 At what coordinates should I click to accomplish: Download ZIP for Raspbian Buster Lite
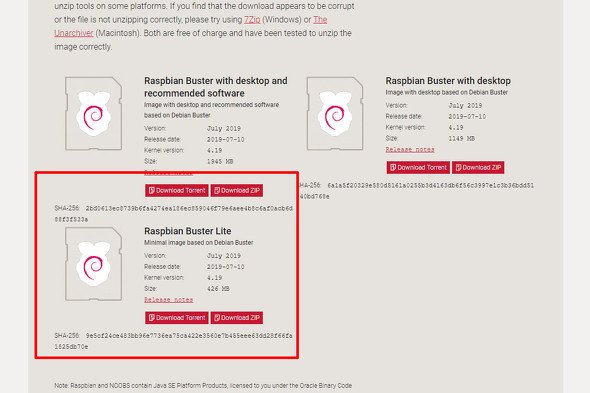[237, 318]
